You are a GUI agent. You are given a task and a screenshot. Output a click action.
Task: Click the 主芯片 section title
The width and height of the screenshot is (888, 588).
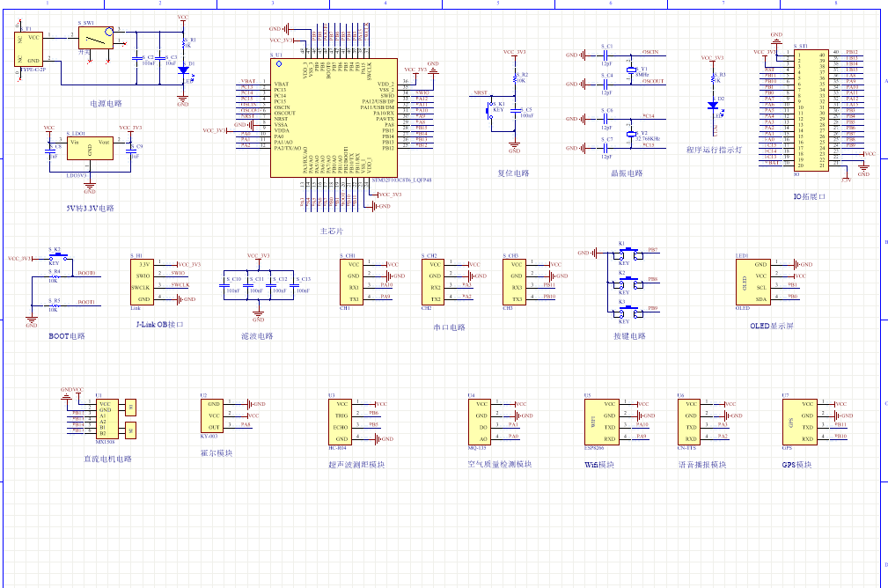331,232
